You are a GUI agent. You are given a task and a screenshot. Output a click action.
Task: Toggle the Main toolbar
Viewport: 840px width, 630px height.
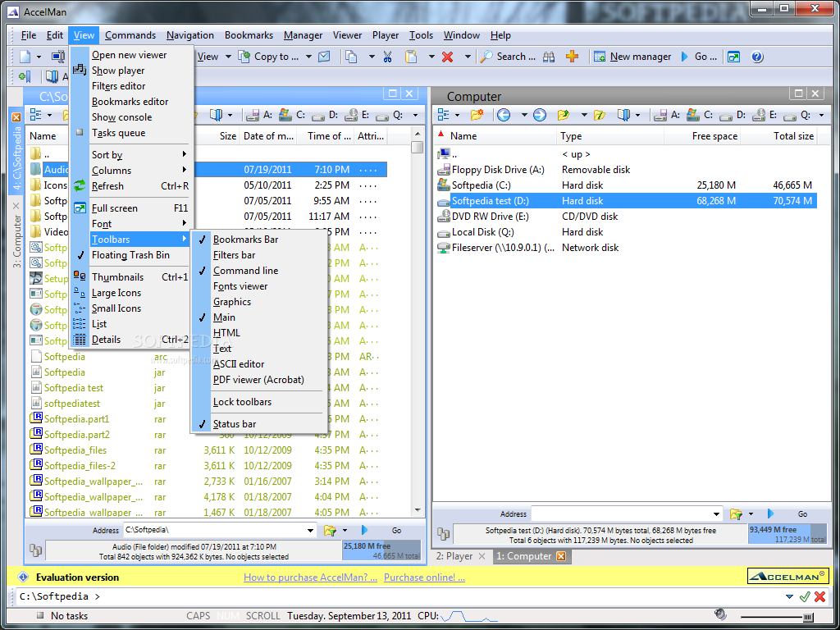(258, 317)
